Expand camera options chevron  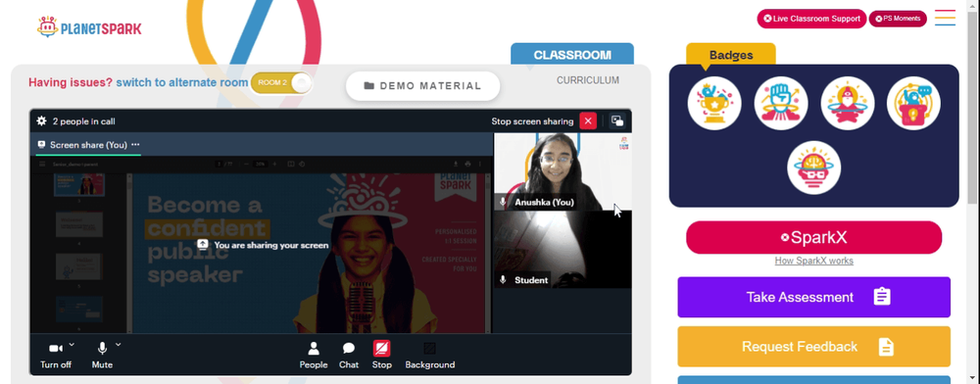(72, 344)
